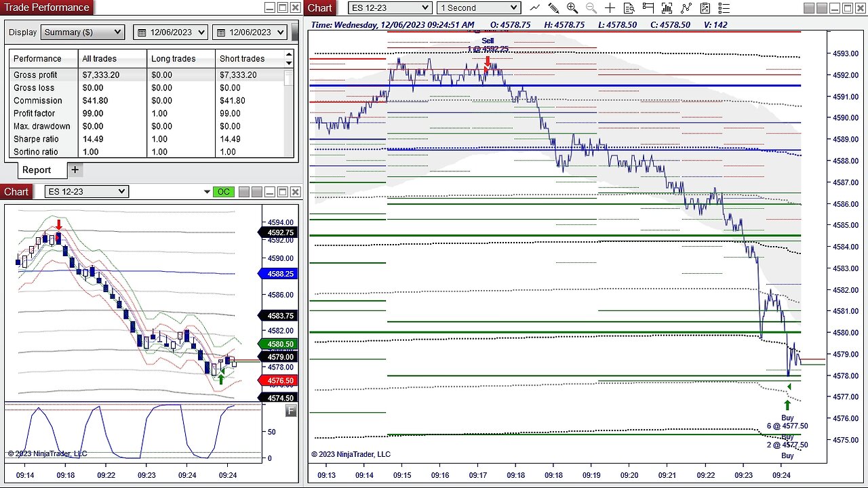Screen dimensions: 868x488
Task: Open ES 12-23 instrument dropdown in main chart
Action: click(x=390, y=8)
